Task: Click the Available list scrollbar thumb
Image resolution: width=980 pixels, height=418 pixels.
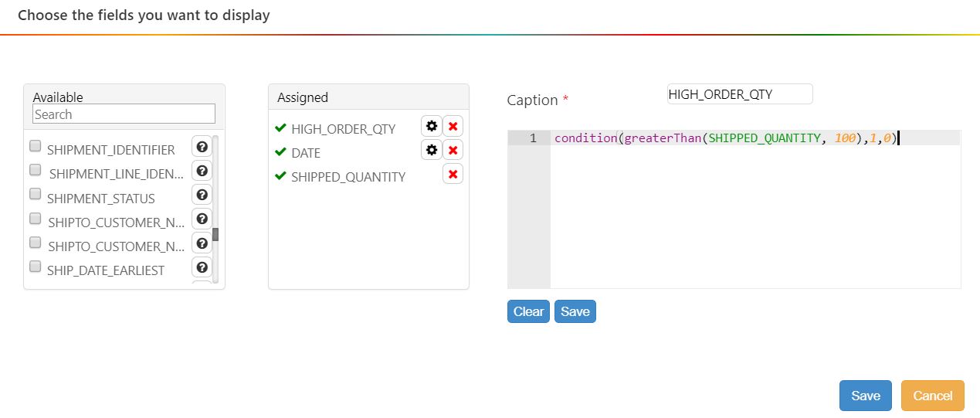Action: click(x=215, y=234)
